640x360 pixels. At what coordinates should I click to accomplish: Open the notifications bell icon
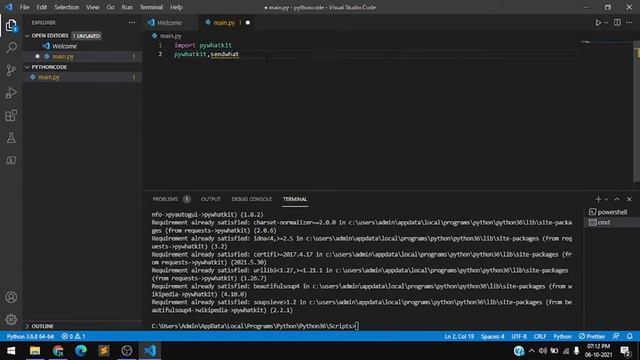pyautogui.click(x=630, y=336)
